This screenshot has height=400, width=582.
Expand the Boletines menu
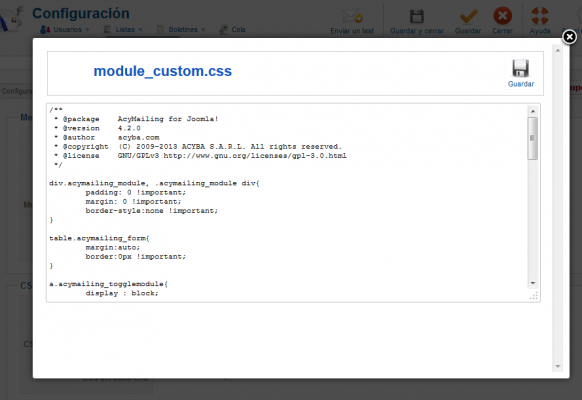(x=181, y=29)
